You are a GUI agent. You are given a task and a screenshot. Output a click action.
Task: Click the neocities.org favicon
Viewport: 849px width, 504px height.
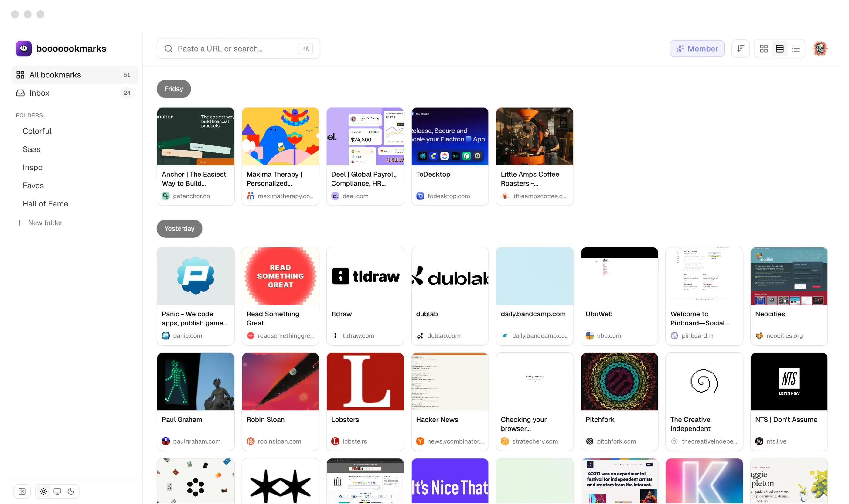(x=759, y=335)
